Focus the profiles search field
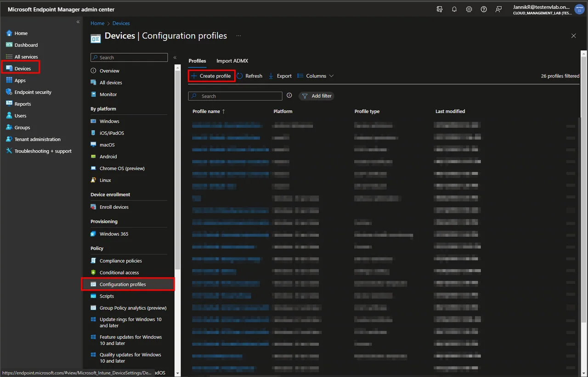This screenshot has width=588, height=377. click(235, 96)
